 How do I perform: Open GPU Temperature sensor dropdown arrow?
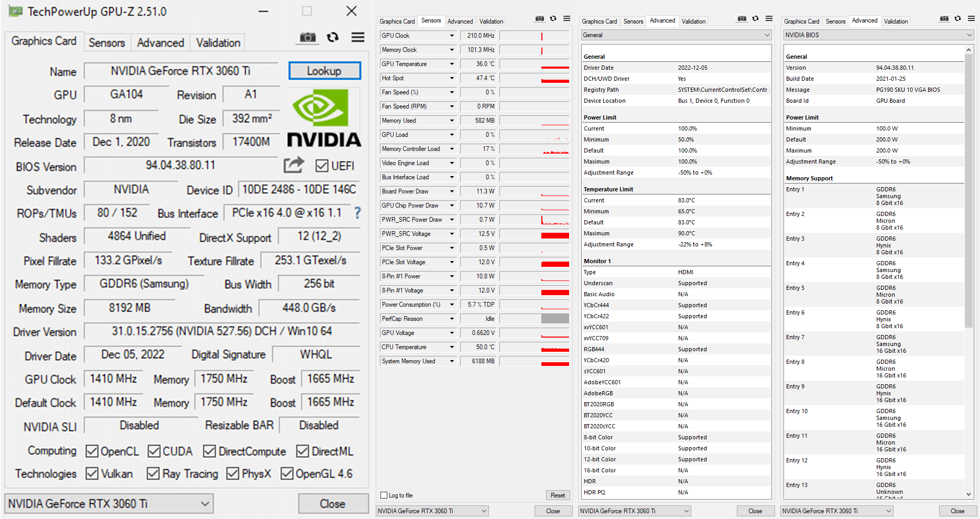(452, 64)
